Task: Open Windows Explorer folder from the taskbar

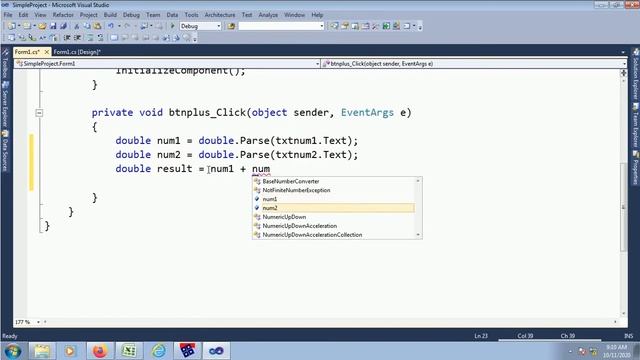Action: [41, 351]
